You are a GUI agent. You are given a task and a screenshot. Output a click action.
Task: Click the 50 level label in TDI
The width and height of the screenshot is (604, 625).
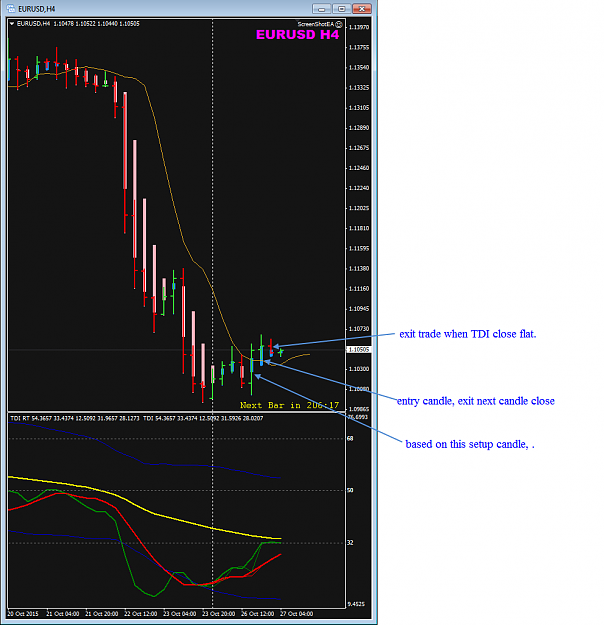(350, 490)
